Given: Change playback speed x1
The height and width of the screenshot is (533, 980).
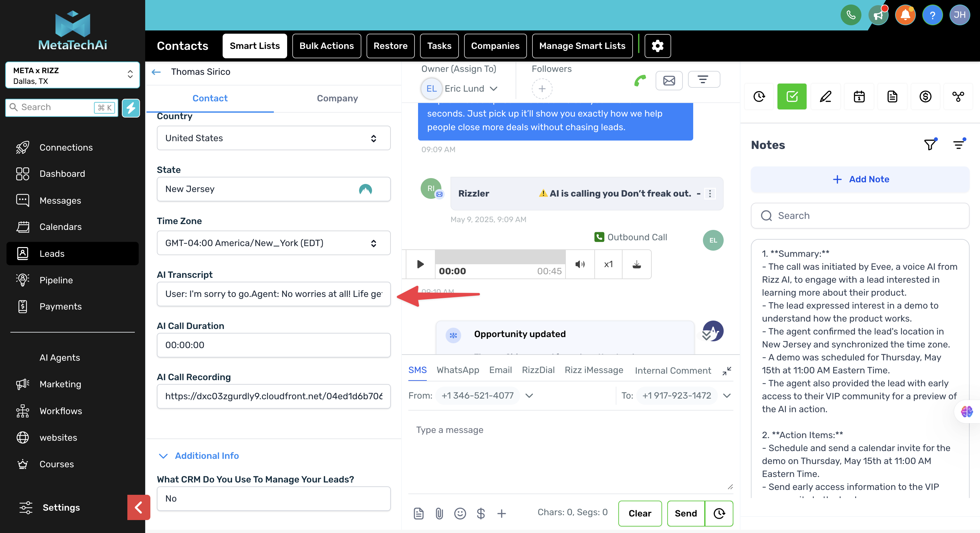Looking at the screenshot, I should [x=608, y=264].
